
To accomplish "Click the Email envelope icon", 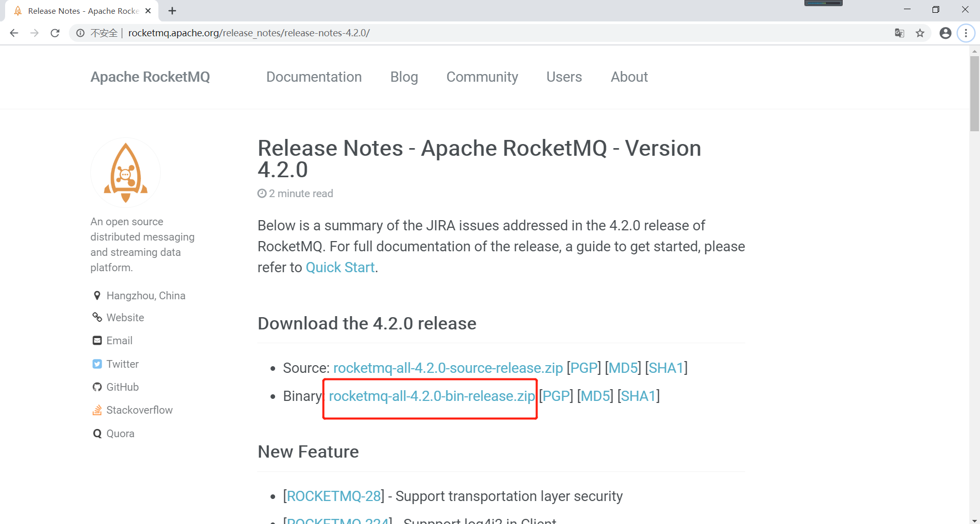I will 97,340.
